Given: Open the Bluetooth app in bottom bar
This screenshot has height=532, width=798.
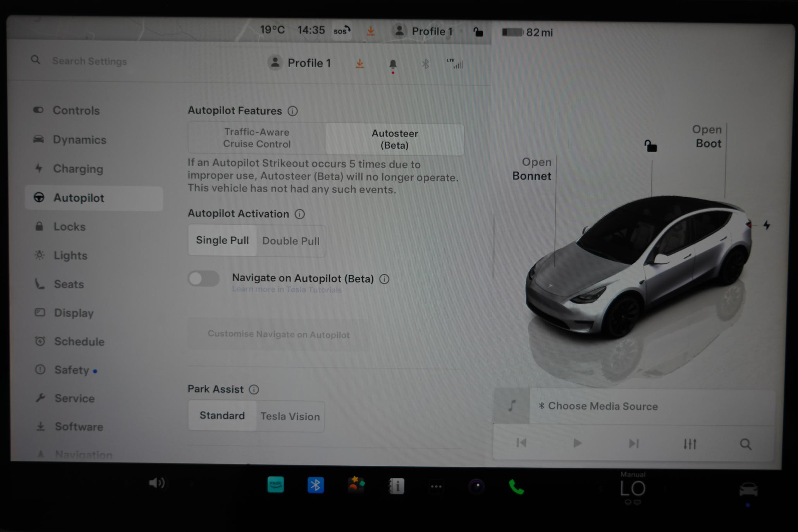Looking at the screenshot, I should (x=316, y=485).
